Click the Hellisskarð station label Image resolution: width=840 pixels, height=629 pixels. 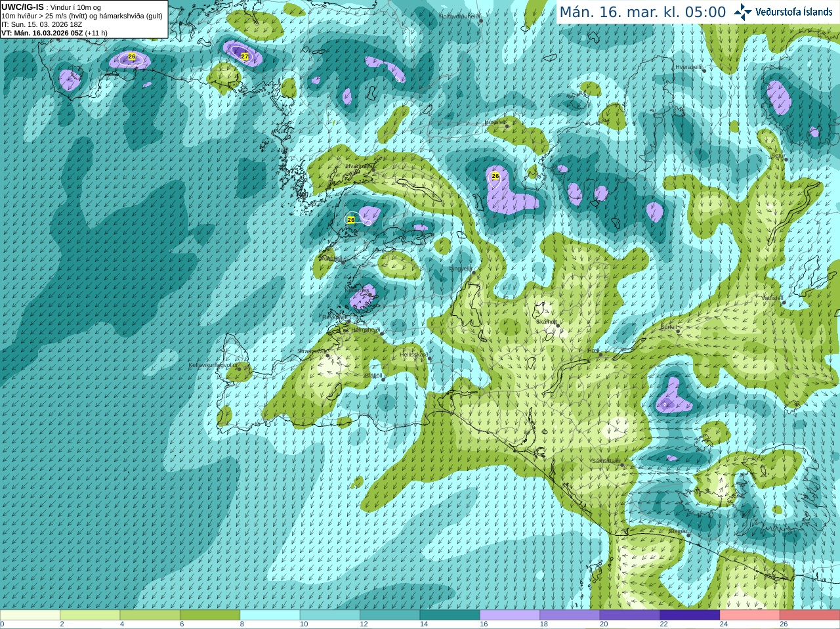tap(413, 355)
